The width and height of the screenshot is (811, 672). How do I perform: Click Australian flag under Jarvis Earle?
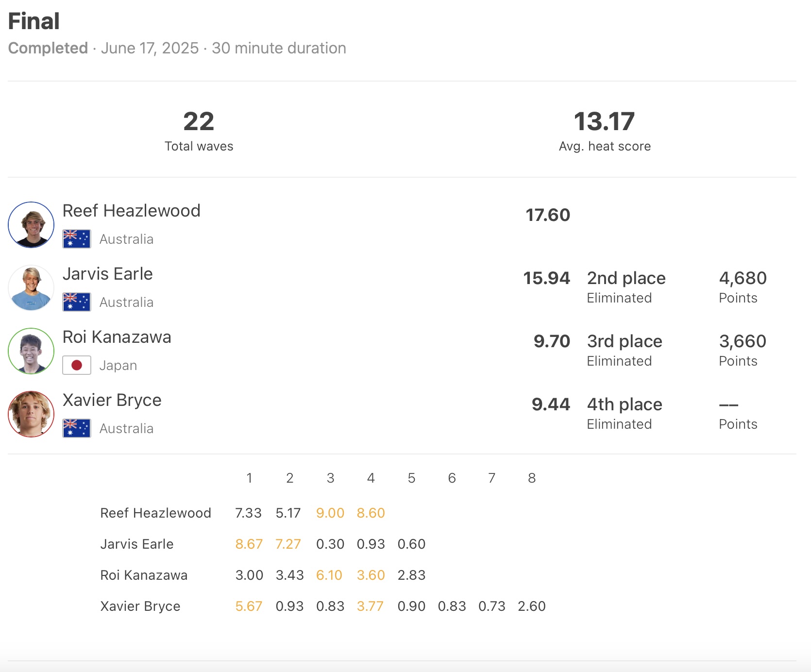click(x=77, y=302)
